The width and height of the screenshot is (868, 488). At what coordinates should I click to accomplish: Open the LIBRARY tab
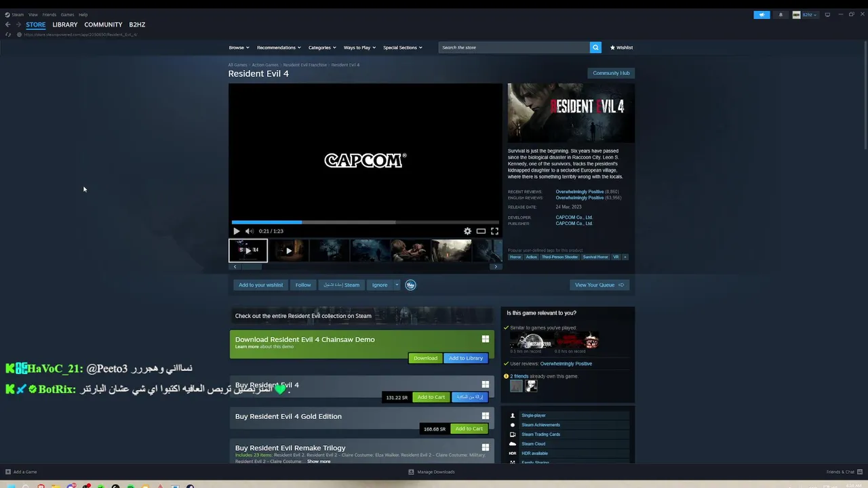pos(65,24)
